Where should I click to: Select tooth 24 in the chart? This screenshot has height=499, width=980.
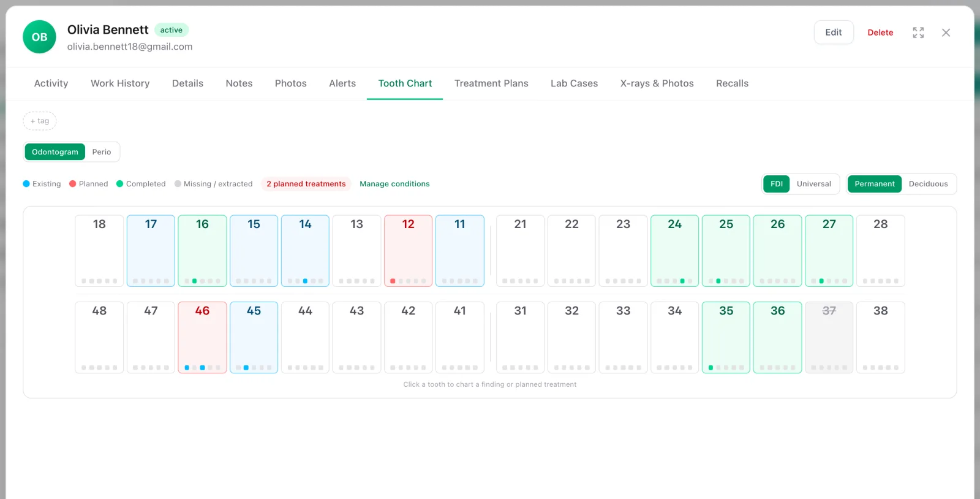pyautogui.click(x=674, y=251)
